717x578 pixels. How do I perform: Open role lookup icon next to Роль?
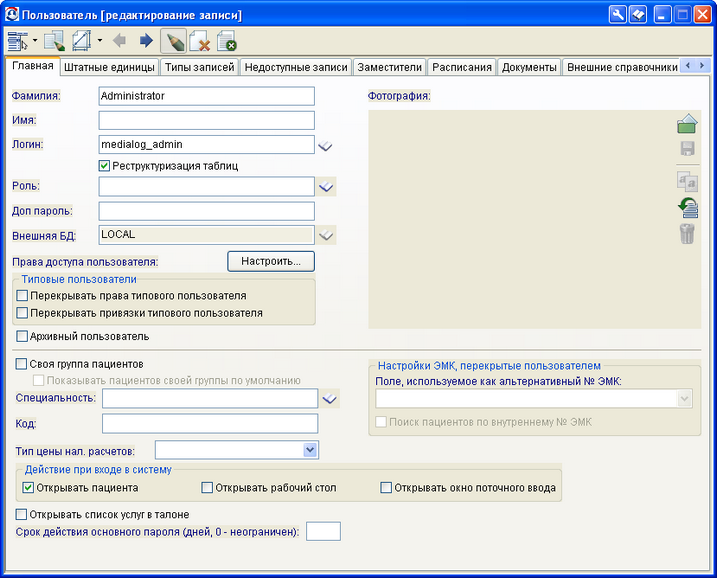[x=326, y=187]
